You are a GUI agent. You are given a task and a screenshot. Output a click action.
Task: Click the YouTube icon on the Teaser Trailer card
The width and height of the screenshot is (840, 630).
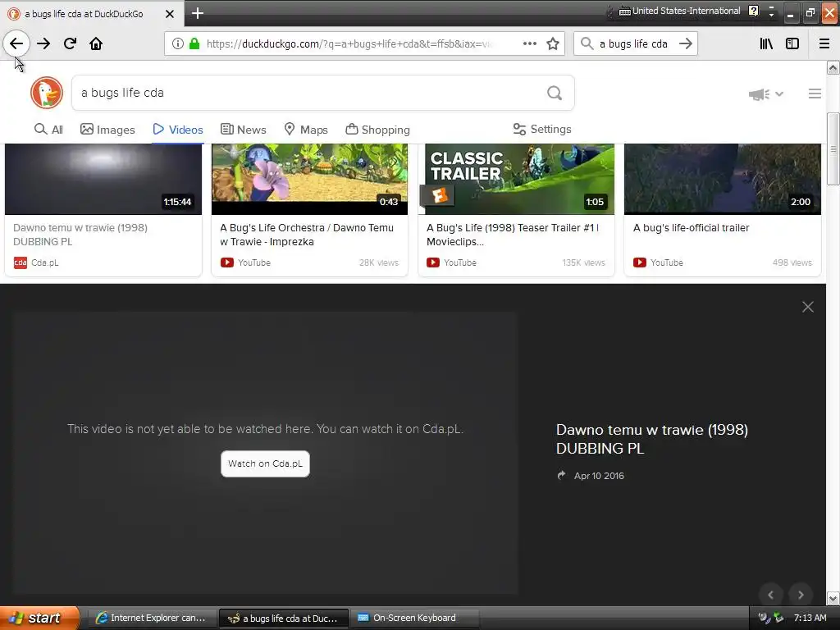pos(433,262)
